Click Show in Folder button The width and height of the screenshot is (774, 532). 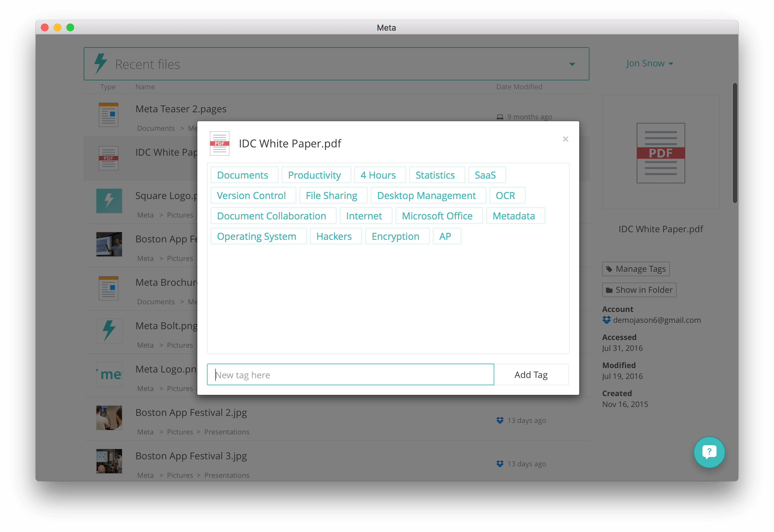click(x=639, y=290)
